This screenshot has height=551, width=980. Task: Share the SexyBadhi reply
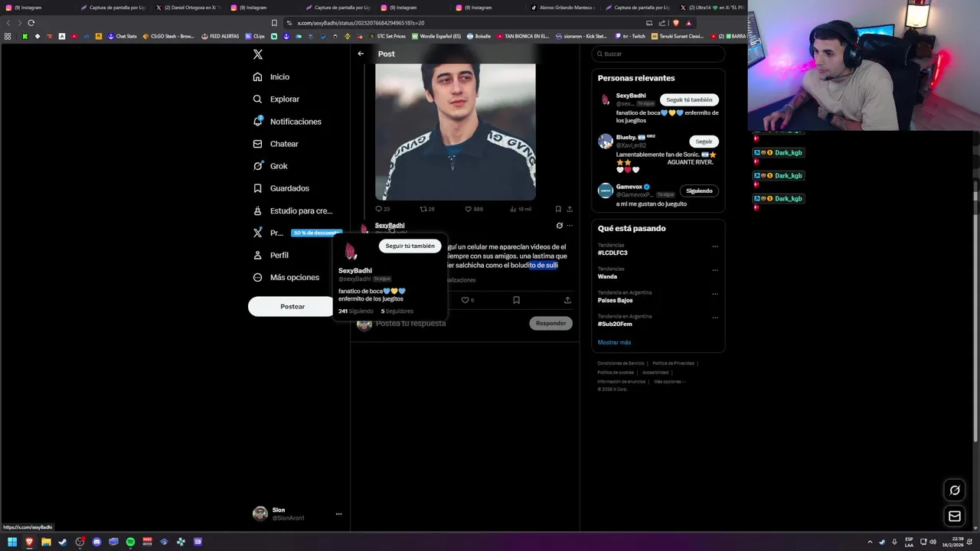(x=567, y=300)
